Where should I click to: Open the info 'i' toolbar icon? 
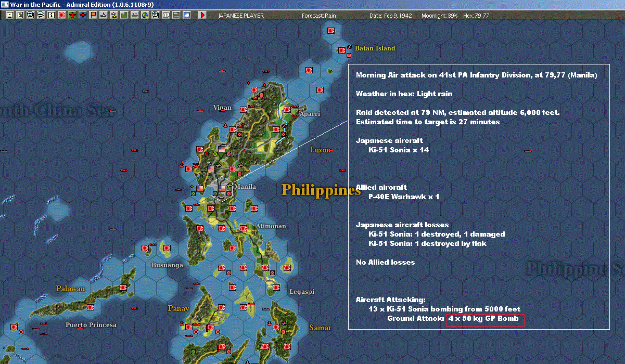(x=51, y=15)
